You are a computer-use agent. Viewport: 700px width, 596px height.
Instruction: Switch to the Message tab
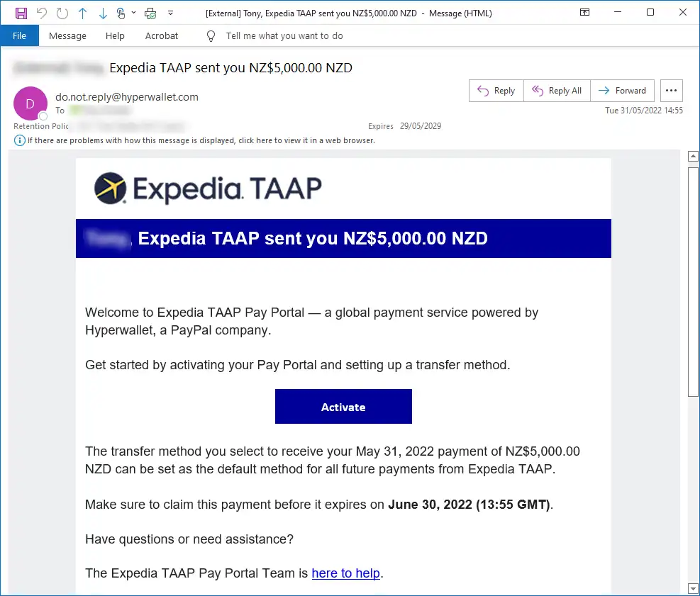[x=67, y=35]
